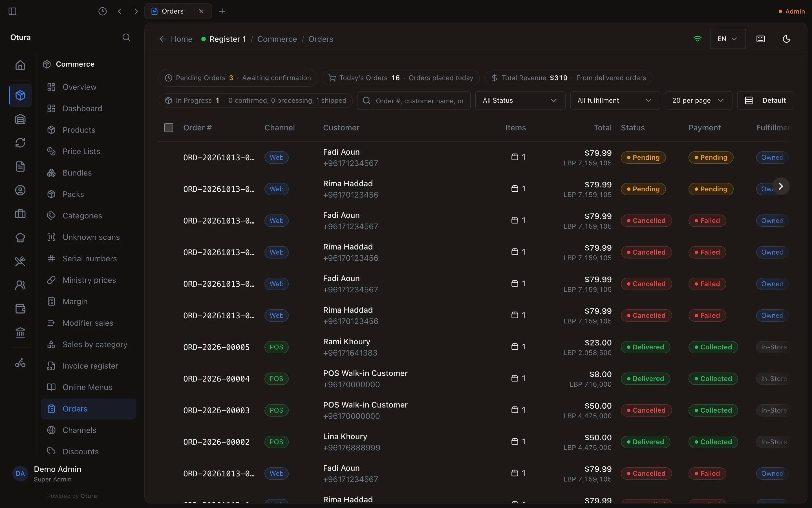The width and height of the screenshot is (812, 508).
Task: Open the wallet rail icon
Action: coord(20,308)
